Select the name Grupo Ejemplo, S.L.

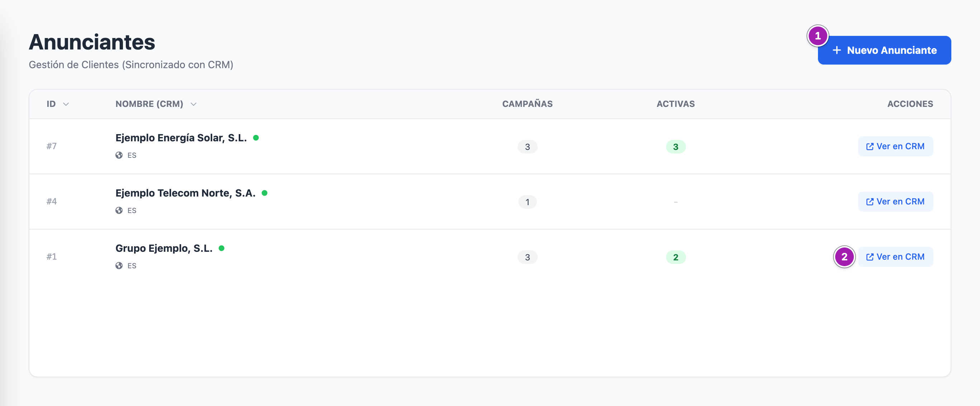[164, 248]
